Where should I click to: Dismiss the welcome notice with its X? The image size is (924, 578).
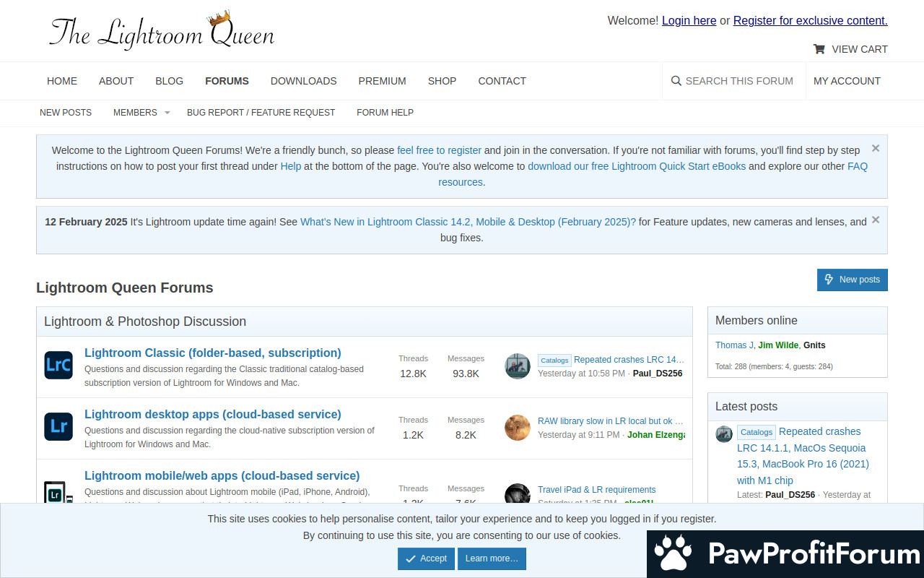[x=876, y=148]
